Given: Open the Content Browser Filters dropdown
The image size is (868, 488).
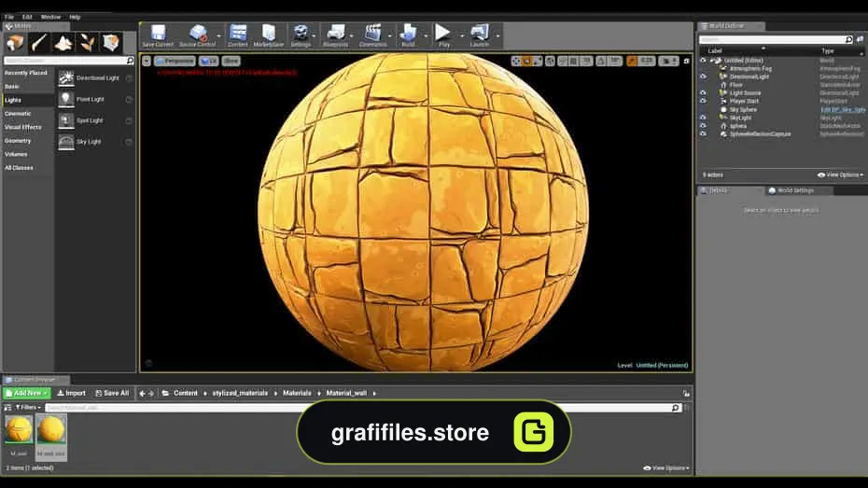Looking at the screenshot, I should click(x=28, y=407).
